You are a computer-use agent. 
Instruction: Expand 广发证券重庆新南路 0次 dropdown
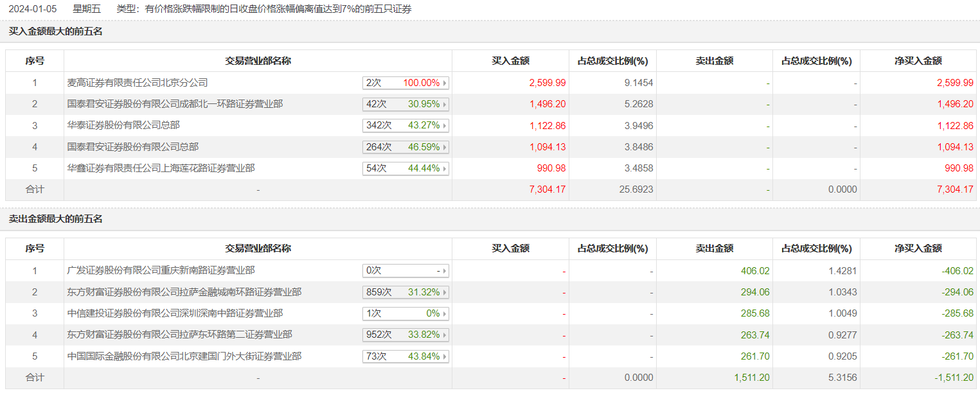tap(405, 271)
